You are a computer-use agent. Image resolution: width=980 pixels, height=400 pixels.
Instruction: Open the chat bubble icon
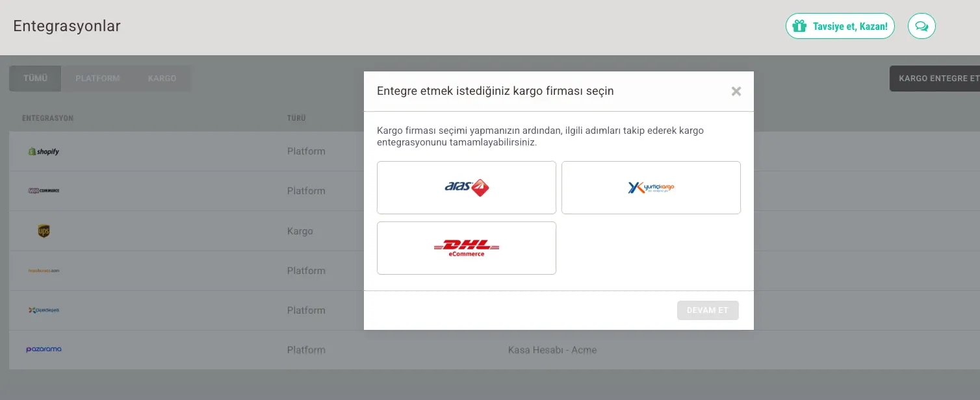pos(921,26)
